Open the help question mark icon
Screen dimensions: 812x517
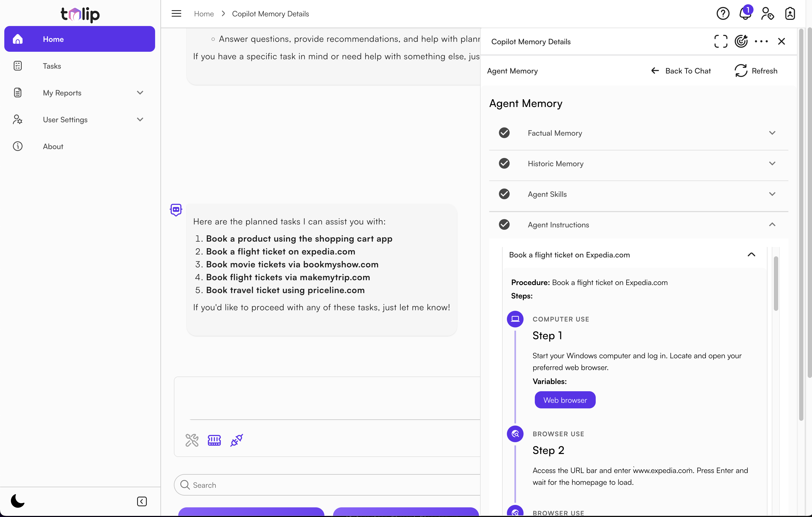(x=723, y=13)
